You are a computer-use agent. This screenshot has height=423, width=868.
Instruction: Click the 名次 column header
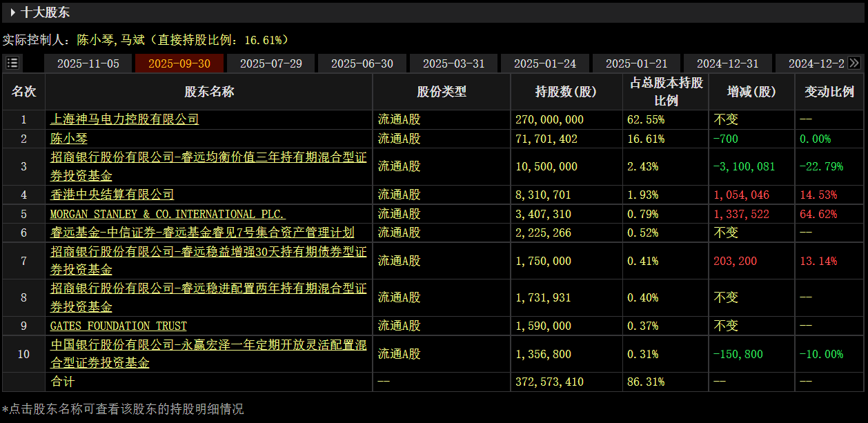click(x=24, y=92)
